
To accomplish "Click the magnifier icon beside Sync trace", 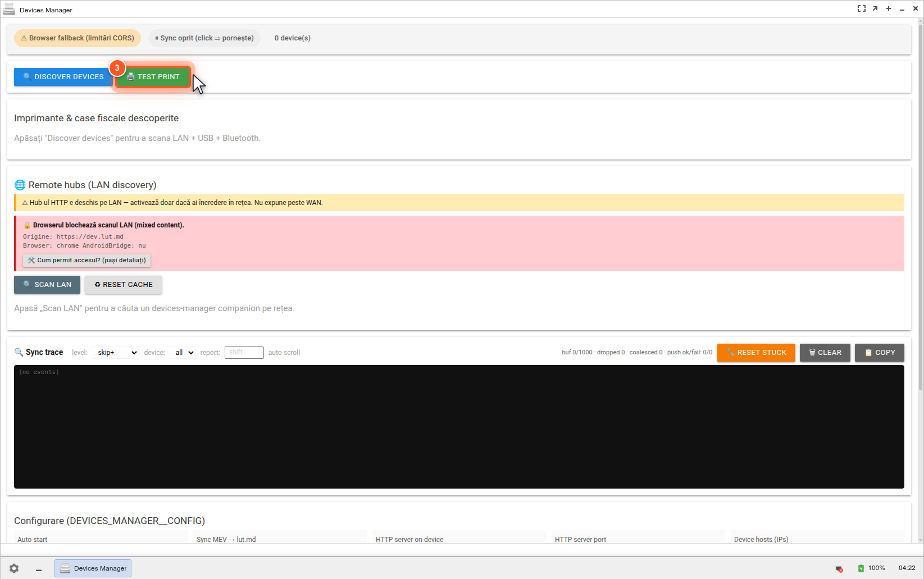I will (x=19, y=353).
